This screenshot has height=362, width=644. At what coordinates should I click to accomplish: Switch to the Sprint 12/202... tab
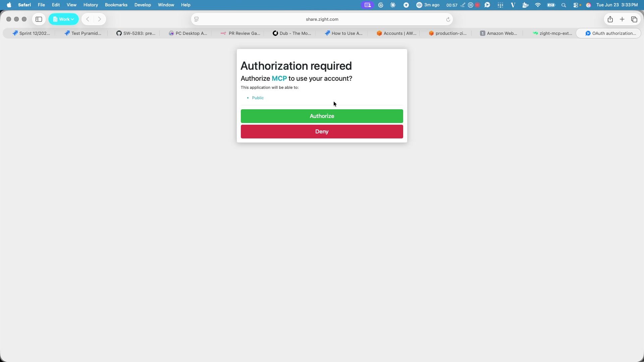(x=31, y=33)
